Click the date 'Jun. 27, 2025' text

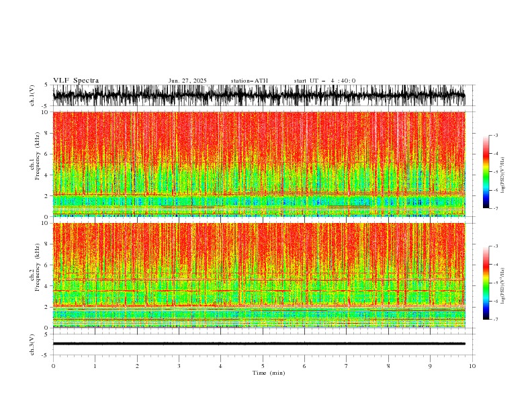point(187,81)
